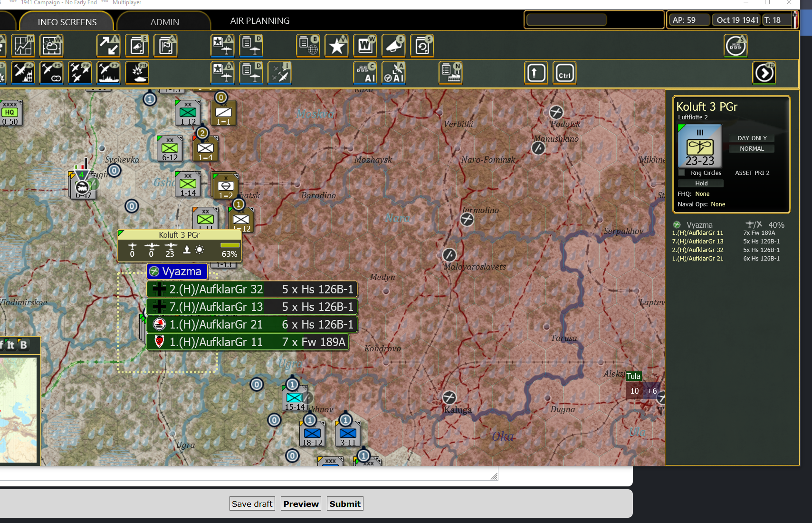
Task: Click the Oct 19 1941 date display
Action: pos(737,20)
